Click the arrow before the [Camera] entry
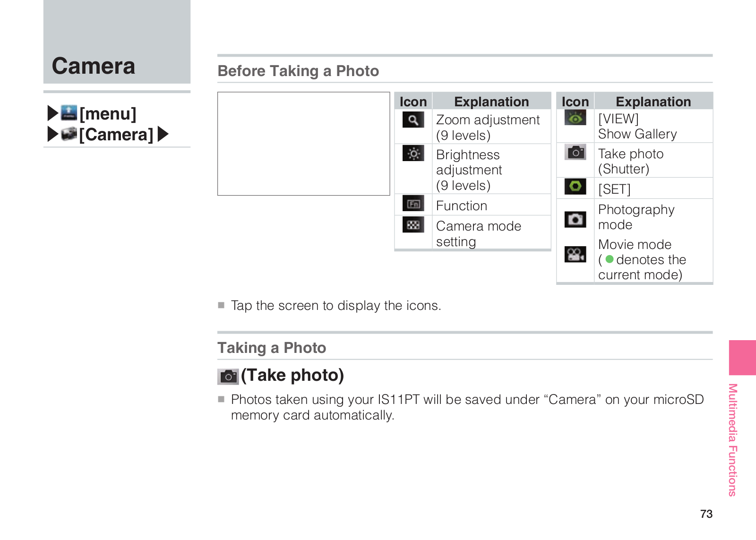Viewport: 756px width, 540px height. tap(53, 134)
